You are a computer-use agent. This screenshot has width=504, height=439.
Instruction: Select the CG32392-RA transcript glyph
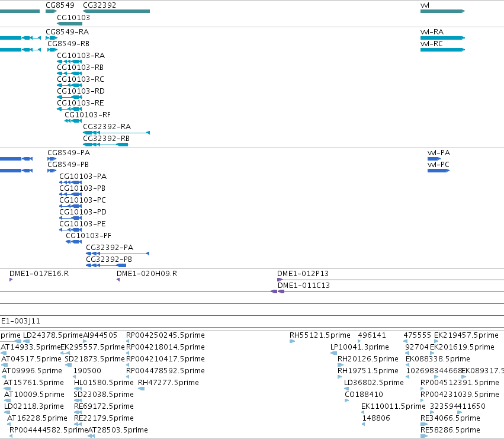click(116, 133)
